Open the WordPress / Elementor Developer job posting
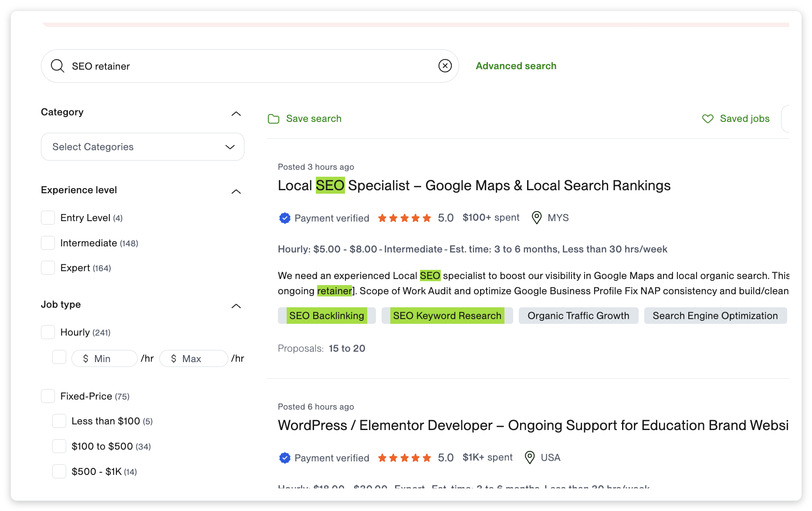This screenshot has width=812, height=511. coord(533,425)
